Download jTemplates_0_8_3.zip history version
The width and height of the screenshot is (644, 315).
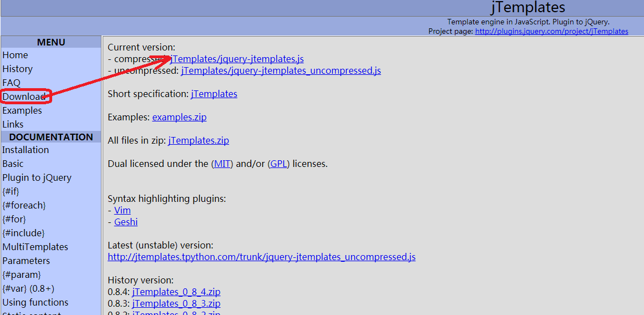coord(176,304)
